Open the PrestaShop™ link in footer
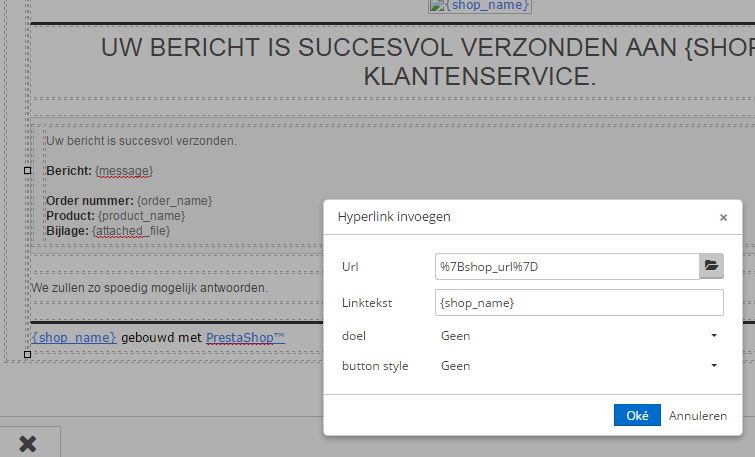The width and height of the screenshot is (755, 457). [246, 338]
